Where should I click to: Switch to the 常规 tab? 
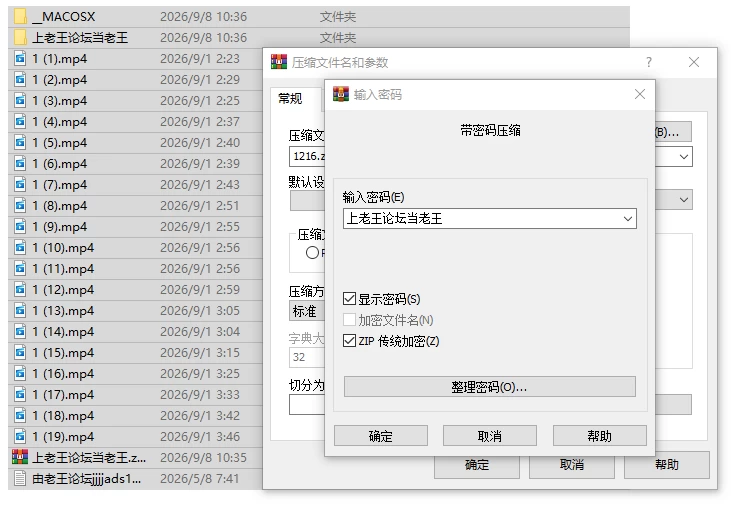click(290, 98)
